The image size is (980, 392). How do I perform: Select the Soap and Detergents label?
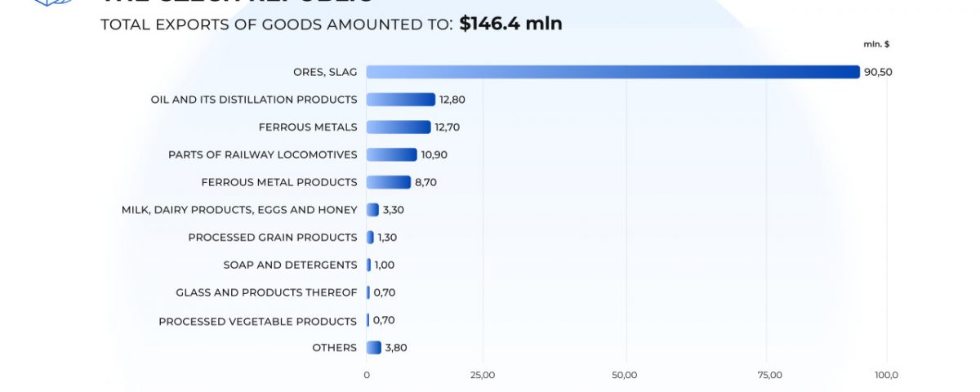pyautogui.click(x=290, y=265)
